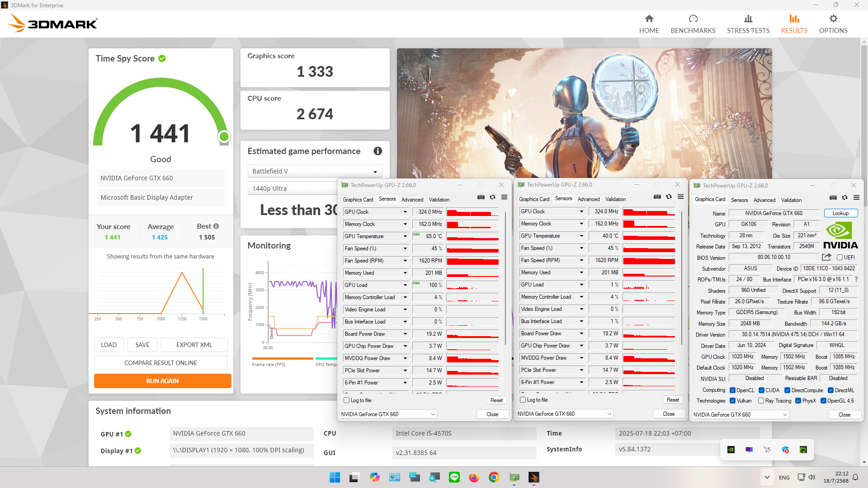Image resolution: width=868 pixels, height=488 pixels.
Task: Open Google Chrome from the taskbar
Action: click(494, 477)
